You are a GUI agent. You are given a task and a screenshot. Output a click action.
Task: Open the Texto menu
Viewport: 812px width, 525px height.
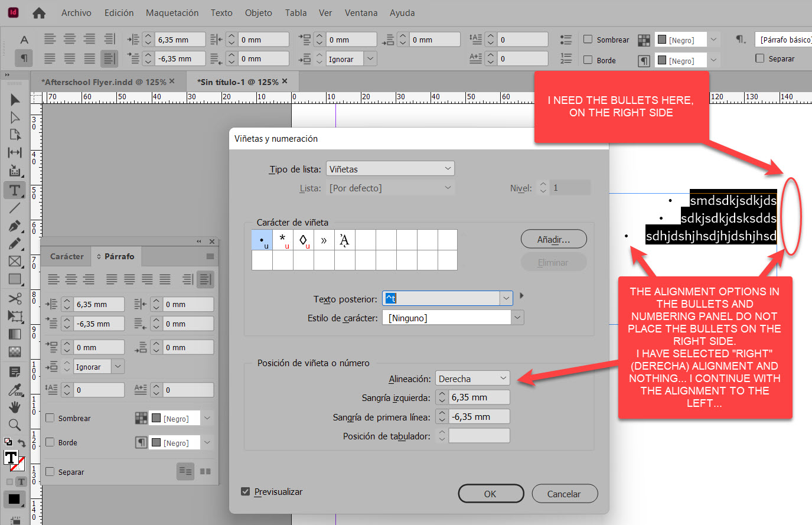tap(221, 12)
